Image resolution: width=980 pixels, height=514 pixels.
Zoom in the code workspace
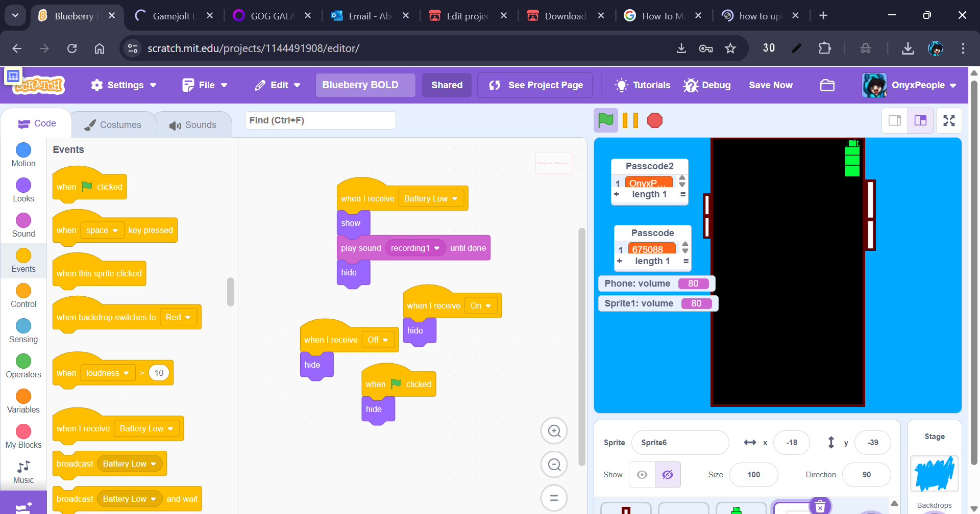pos(554,431)
